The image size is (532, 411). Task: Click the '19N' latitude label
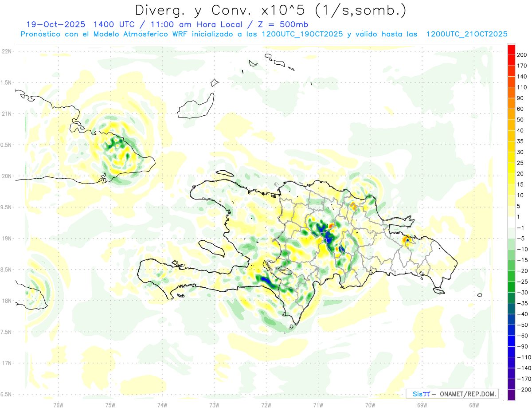7,239
